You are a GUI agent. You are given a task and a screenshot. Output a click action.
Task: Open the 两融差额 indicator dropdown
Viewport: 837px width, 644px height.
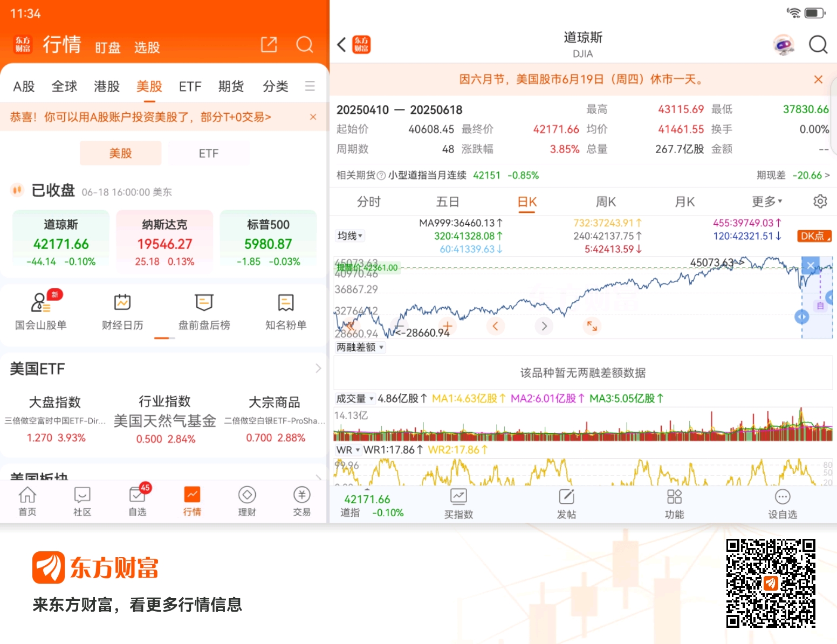360,348
